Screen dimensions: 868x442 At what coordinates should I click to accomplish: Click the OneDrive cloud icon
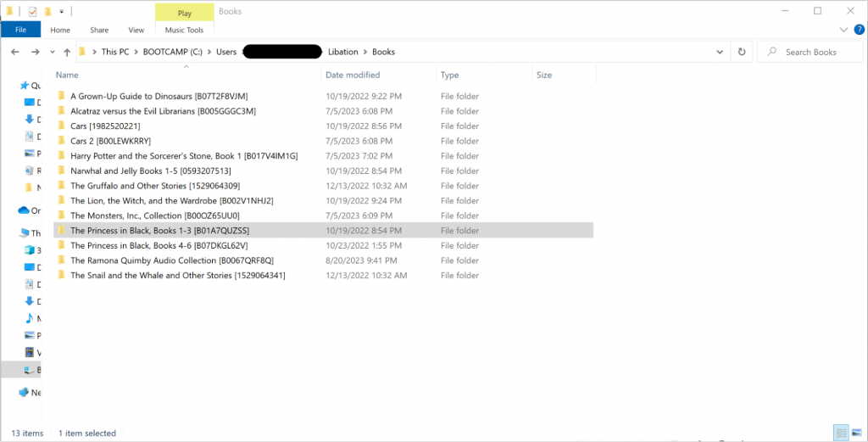23,210
